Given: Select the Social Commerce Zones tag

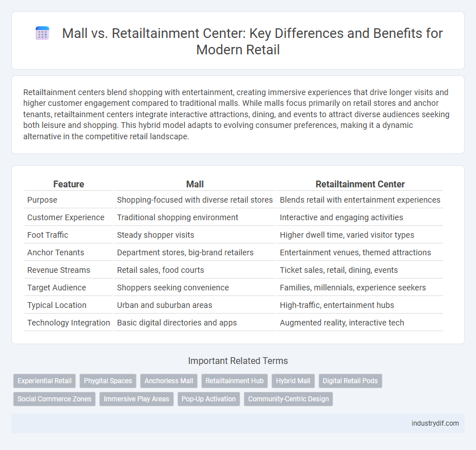Looking at the screenshot, I should (54, 399).
